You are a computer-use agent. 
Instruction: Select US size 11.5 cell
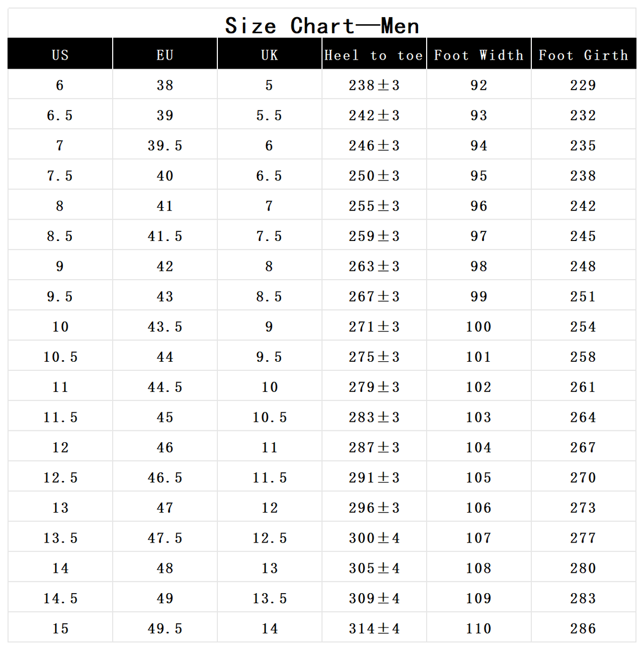[60, 417]
